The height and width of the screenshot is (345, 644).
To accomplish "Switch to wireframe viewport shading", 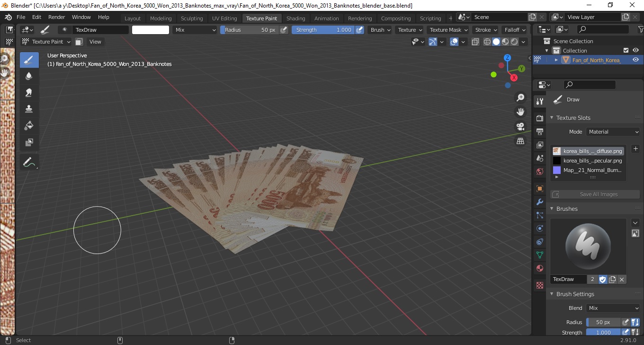I will (x=487, y=42).
